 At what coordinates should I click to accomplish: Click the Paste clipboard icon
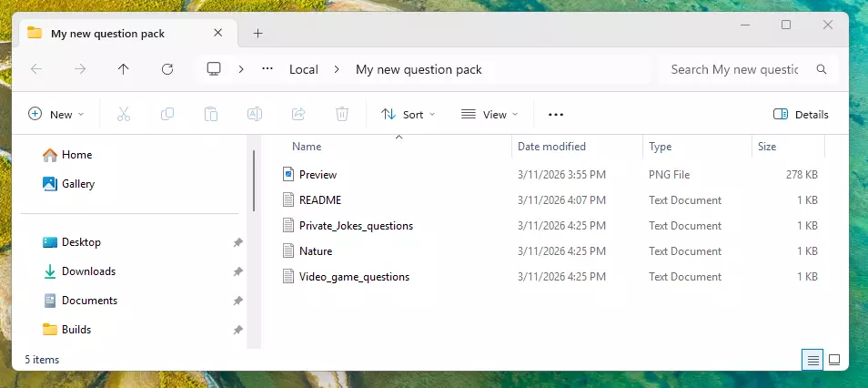click(x=211, y=114)
